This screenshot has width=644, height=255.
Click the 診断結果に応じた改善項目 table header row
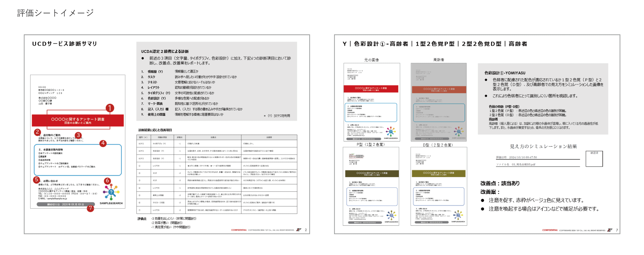pyautogui.click(x=217, y=137)
